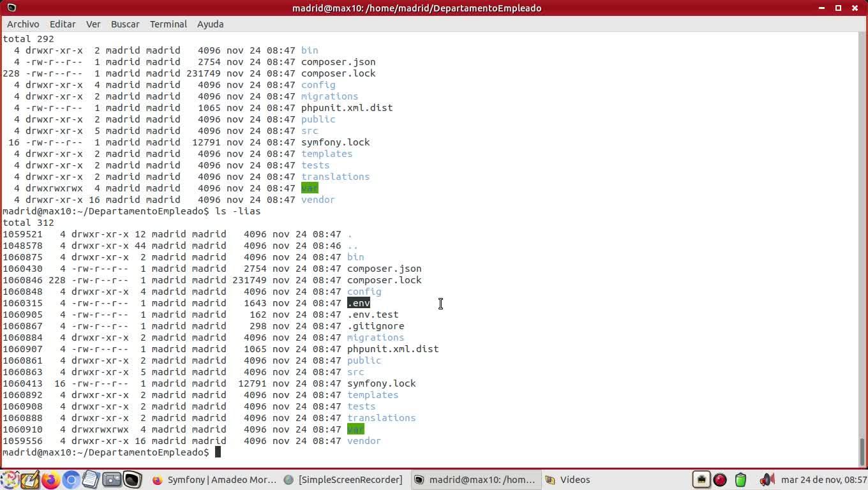Click the highlighted .env file name
868x490 pixels.
(x=359, y=303)
